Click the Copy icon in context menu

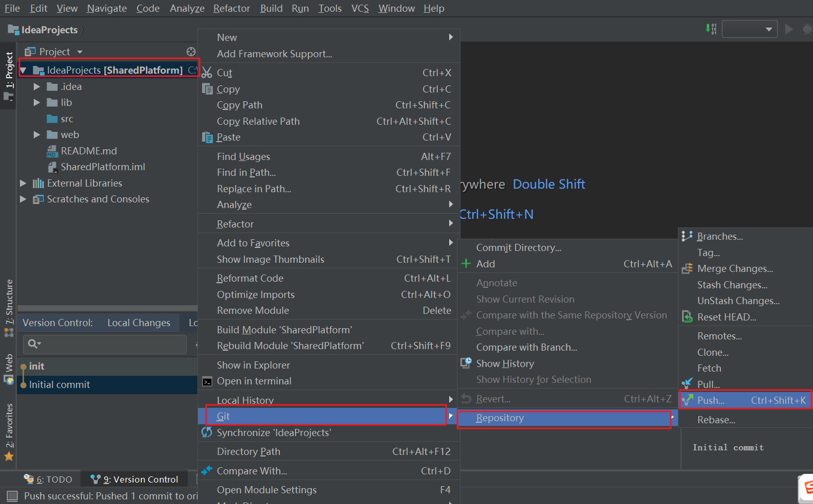(x=207, y=89)
